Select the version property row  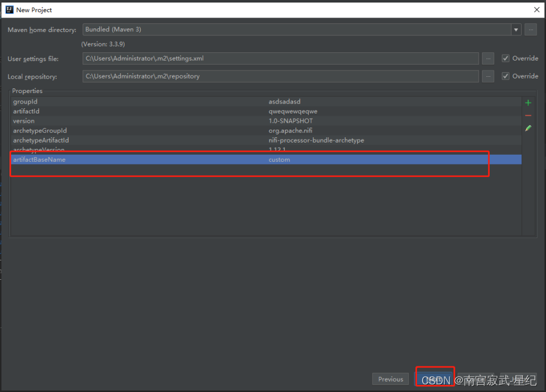point(266,121)
